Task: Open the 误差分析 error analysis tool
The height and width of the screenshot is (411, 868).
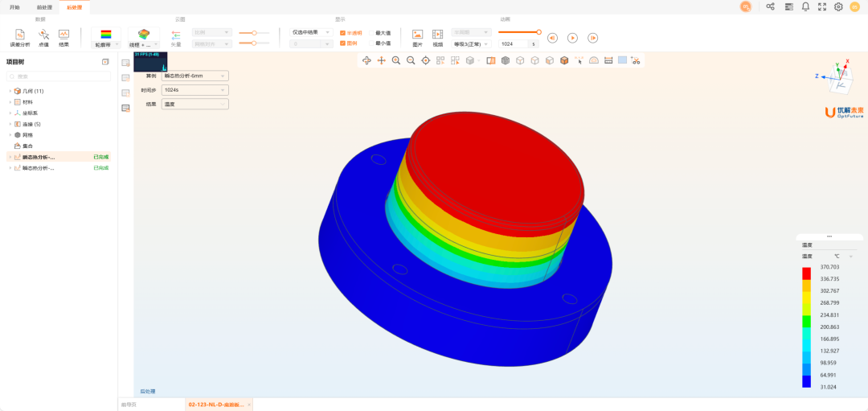Action: (x=20, y=38)
